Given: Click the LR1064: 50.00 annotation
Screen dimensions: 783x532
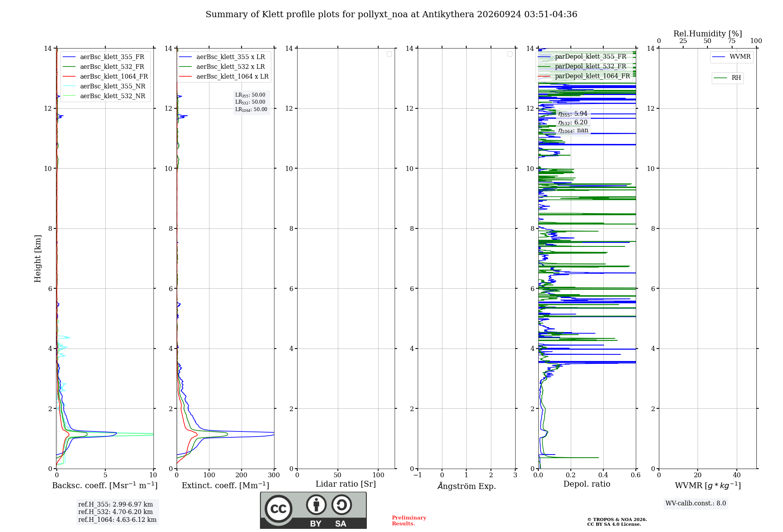Looking at the screenshot, I should pos(251,110).
